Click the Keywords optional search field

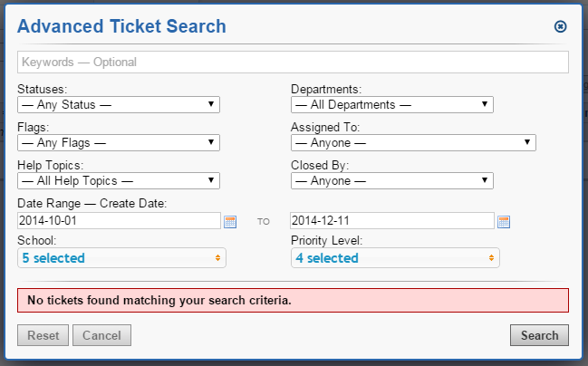(x=293, y=63)
